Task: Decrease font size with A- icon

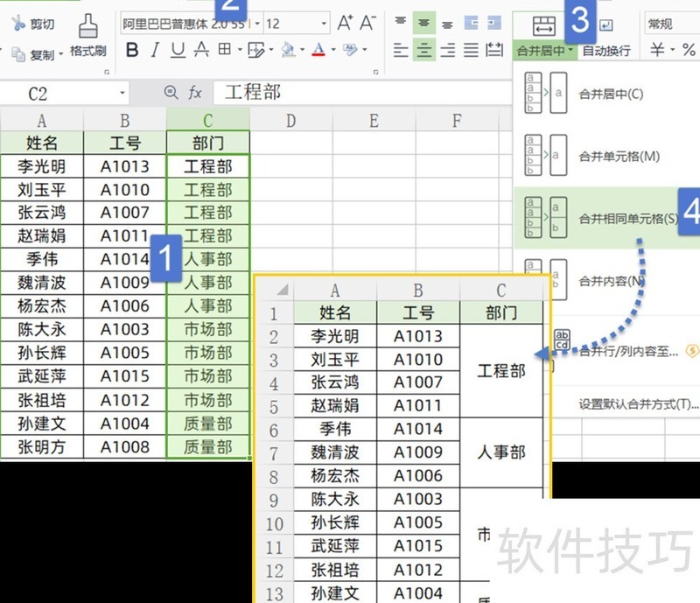Action: point(367,23)
